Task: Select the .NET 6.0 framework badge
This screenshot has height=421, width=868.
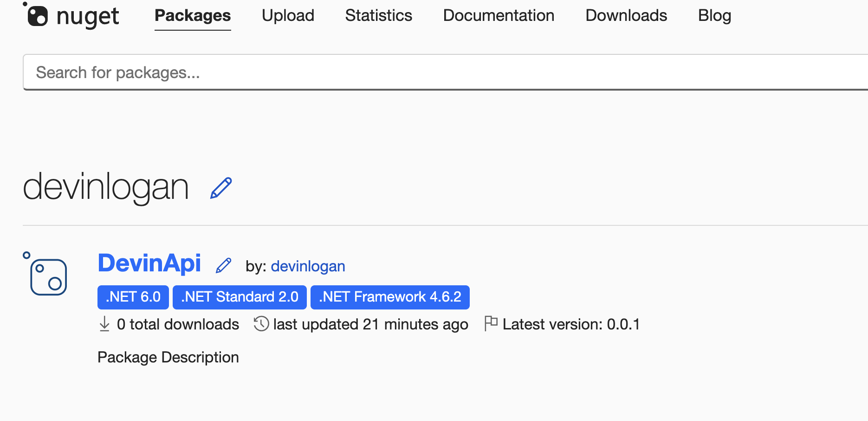Action: coord(133,297)
